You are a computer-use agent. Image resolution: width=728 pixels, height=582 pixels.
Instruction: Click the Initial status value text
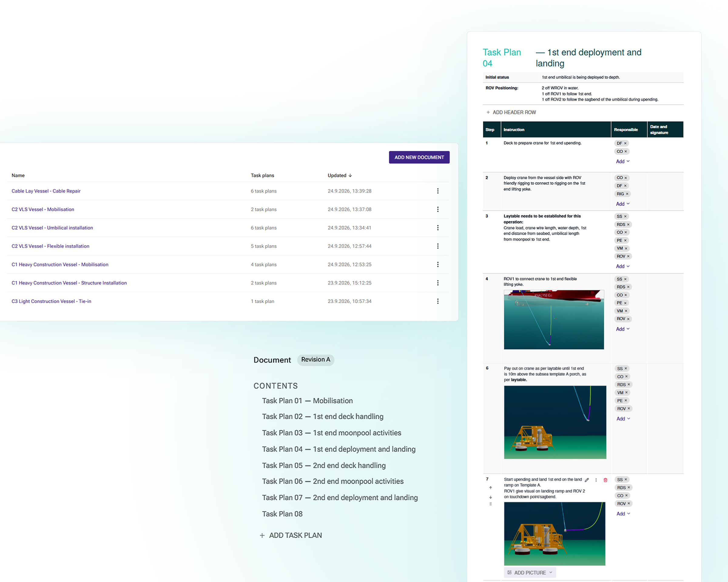pyautogui.click(x=581, y=77)
